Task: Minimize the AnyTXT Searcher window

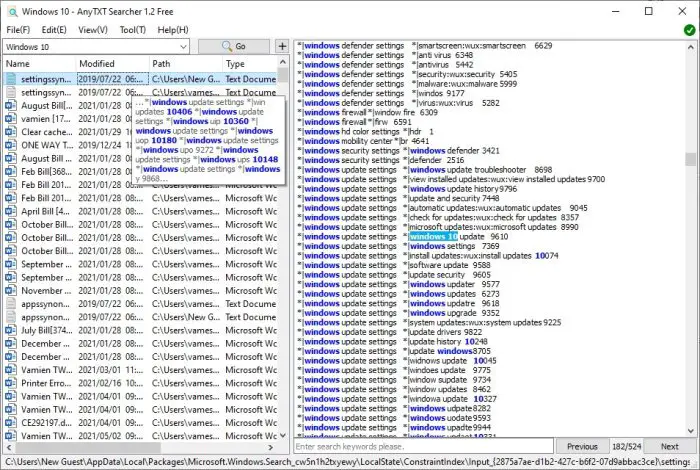Action: pyautogui.click(x=616, y=12)
